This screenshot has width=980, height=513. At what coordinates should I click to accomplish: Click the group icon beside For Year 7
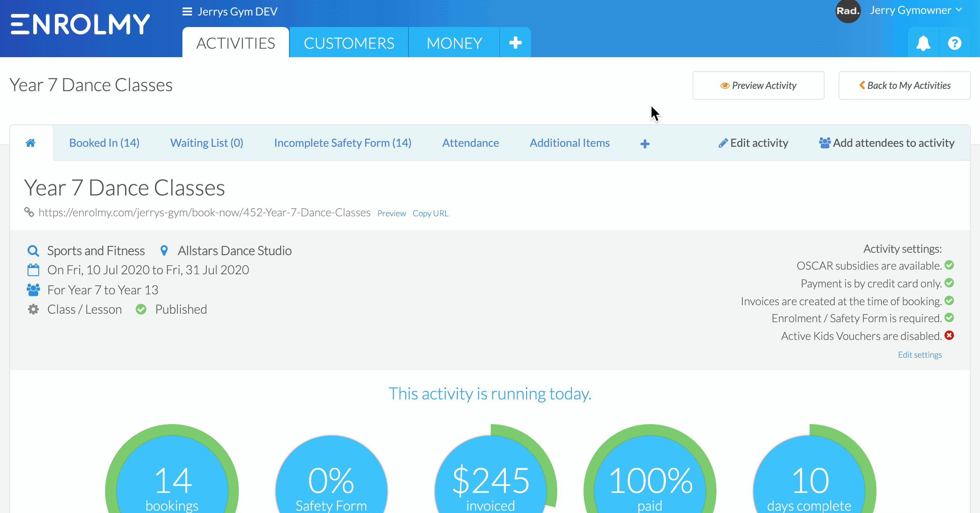tap(33, 290)
